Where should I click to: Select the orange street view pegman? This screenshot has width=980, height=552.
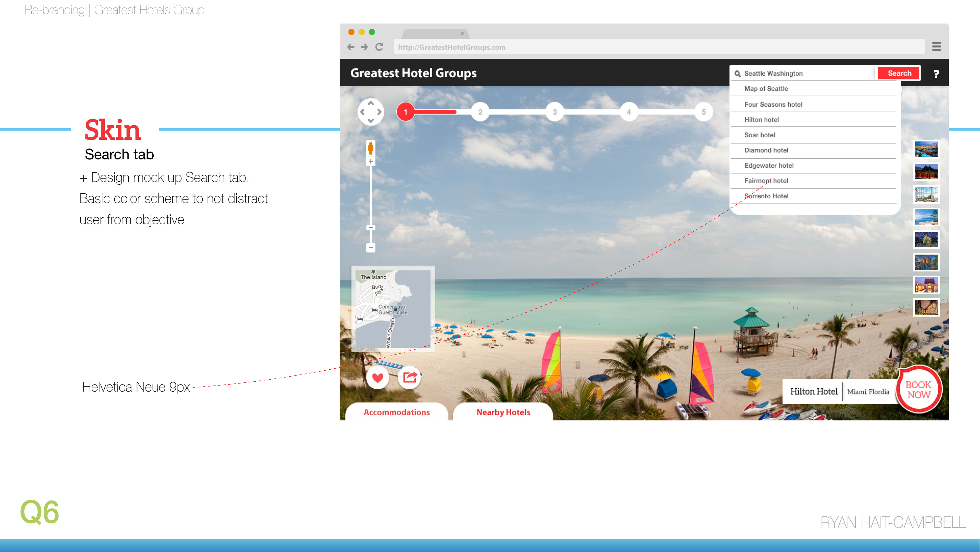point(371,148)
